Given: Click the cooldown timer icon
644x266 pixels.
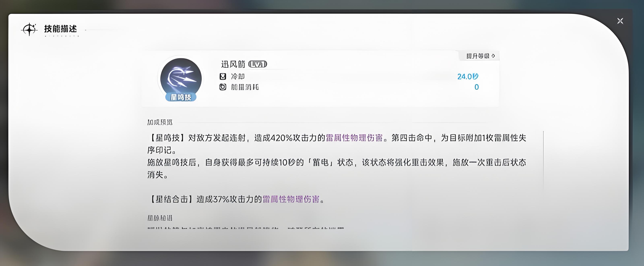Looking at the screenshot, I should click(223, 76).
